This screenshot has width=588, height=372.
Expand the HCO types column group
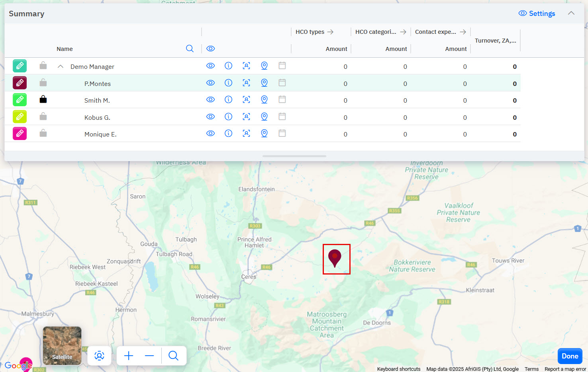click(330, 32)
